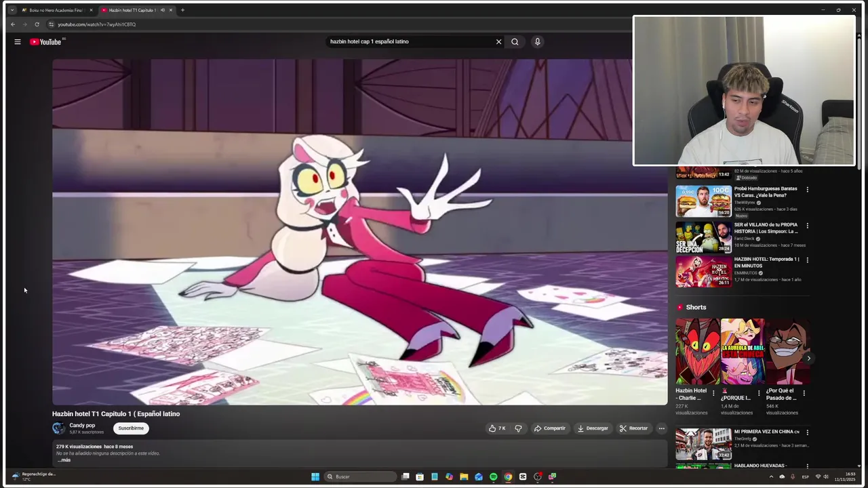Click Chrome icon in the taskbar
Image resolution: width=868 pixels, height=488 pixels.
[x=508, y=476]
